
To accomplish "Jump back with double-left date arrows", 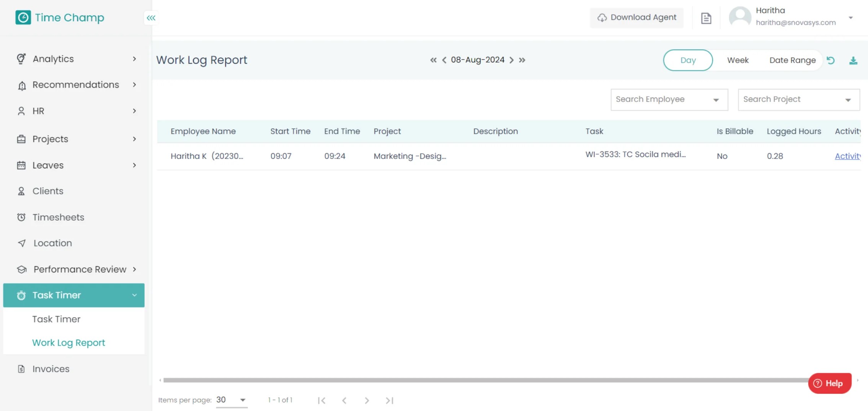I will click(433, 60).
